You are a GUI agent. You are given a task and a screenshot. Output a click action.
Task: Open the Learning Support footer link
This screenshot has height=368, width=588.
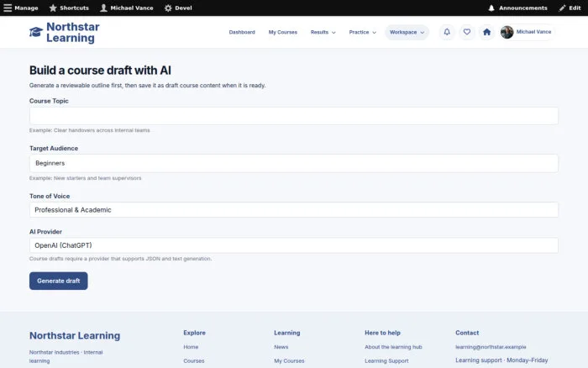[386, 361]
